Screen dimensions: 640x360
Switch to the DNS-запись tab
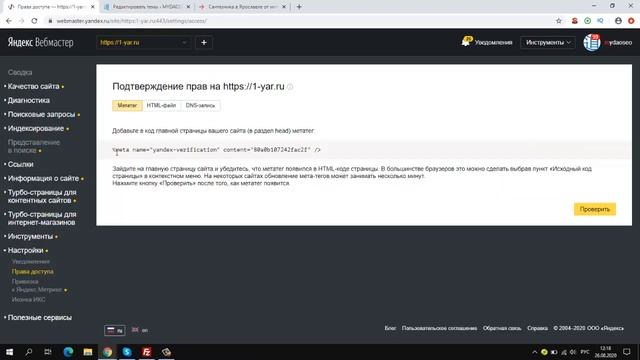pos(200,105)
